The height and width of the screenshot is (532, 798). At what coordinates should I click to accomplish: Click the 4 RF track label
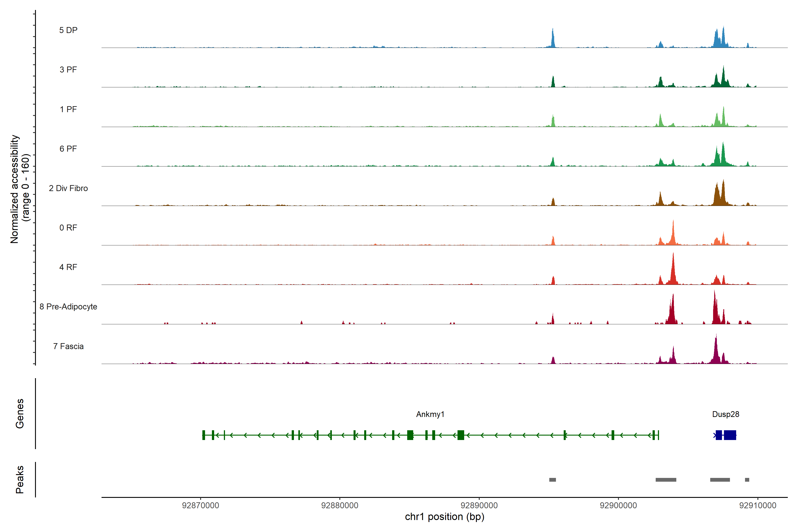[x=68, y=267]
